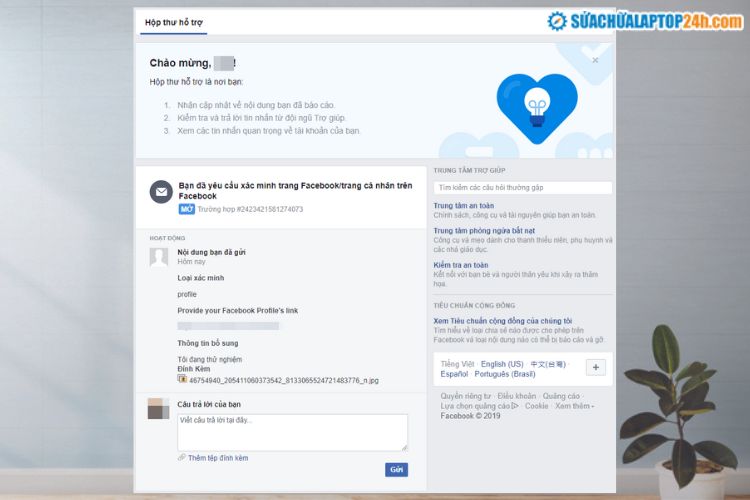Open Lựa chọn quảng cáo footer link
The image size is (750, 500).
(479, 406)
